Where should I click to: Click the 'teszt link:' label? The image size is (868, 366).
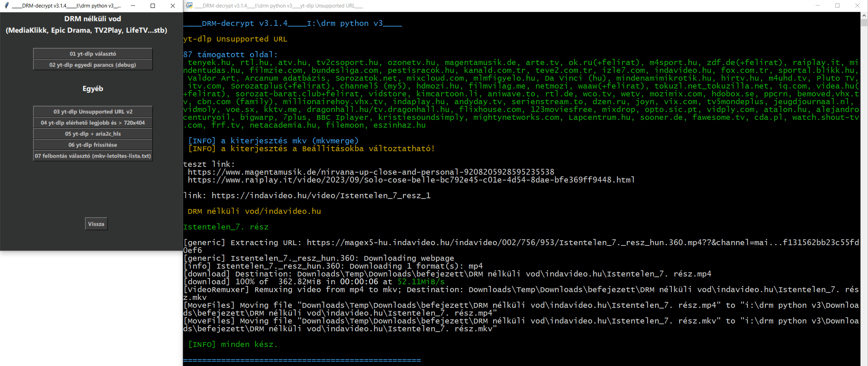(x=209, y=164)
